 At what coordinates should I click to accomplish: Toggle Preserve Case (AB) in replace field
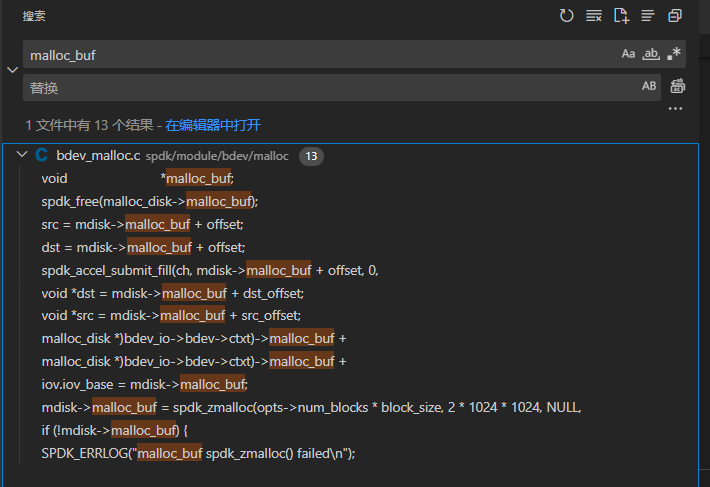[649, 86]
